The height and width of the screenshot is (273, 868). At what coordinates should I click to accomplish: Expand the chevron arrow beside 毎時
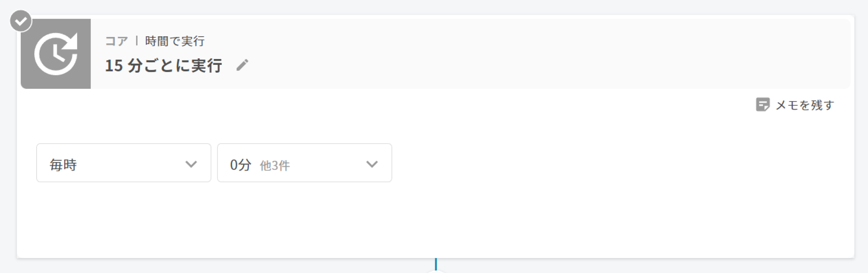pyautogui.click(x=191, y=164)
